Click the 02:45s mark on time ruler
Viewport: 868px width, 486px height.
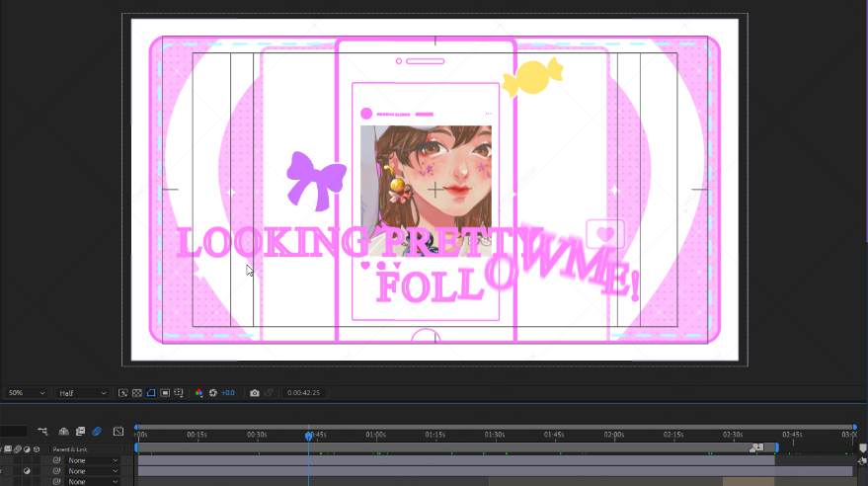[x=792, y=435]
